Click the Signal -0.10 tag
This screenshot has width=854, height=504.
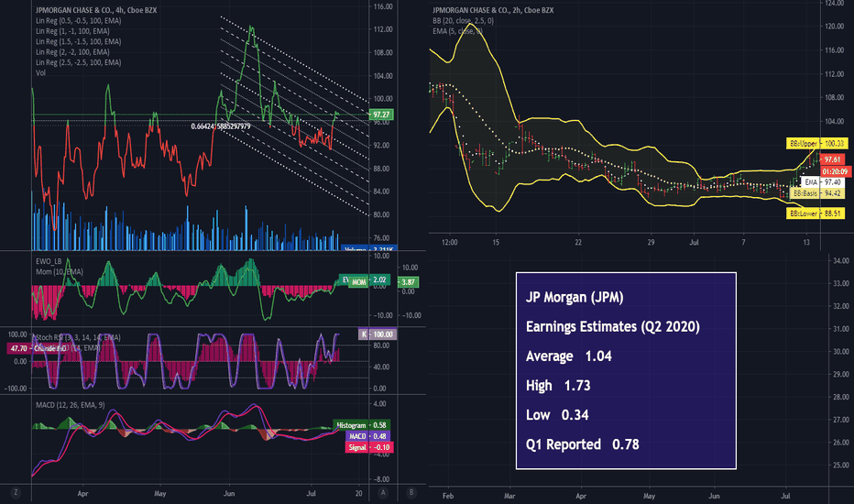click(x=368, y=447)
